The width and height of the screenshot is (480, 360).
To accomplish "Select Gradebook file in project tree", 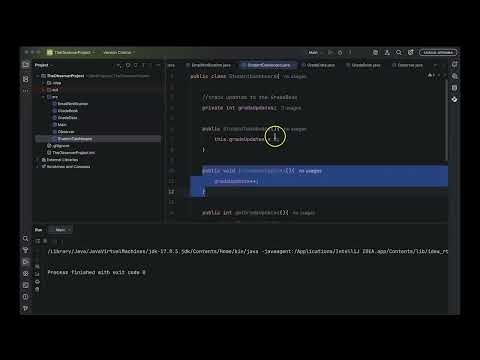I will click(x=65, y=111).
